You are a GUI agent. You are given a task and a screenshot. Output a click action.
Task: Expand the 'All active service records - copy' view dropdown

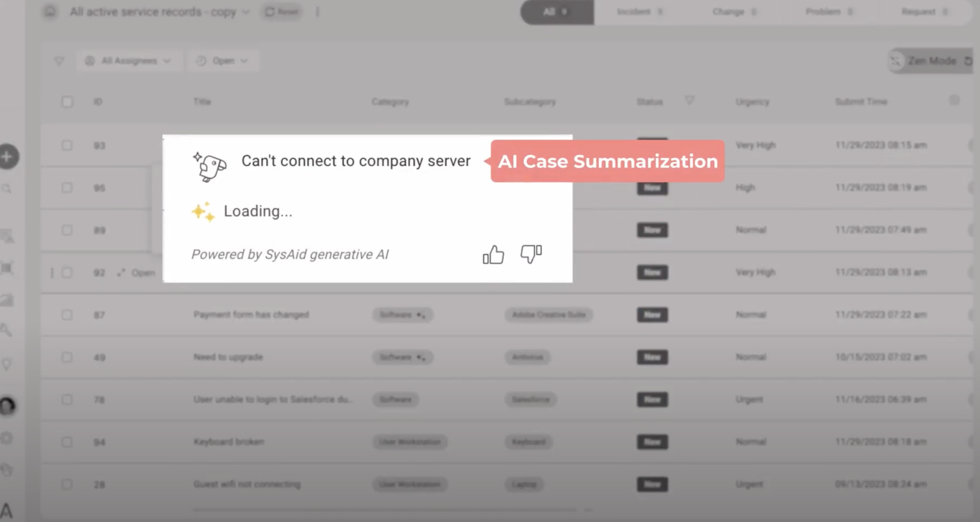tap(246, 12)
